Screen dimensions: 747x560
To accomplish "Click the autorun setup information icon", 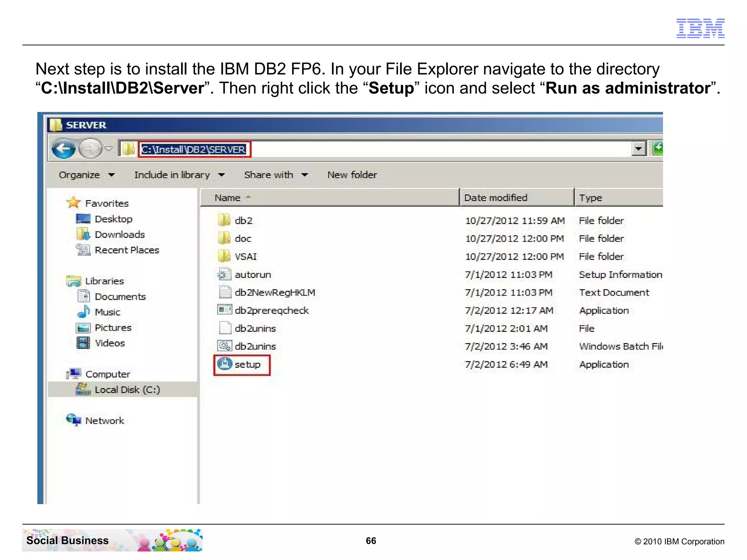I will 224,274.
